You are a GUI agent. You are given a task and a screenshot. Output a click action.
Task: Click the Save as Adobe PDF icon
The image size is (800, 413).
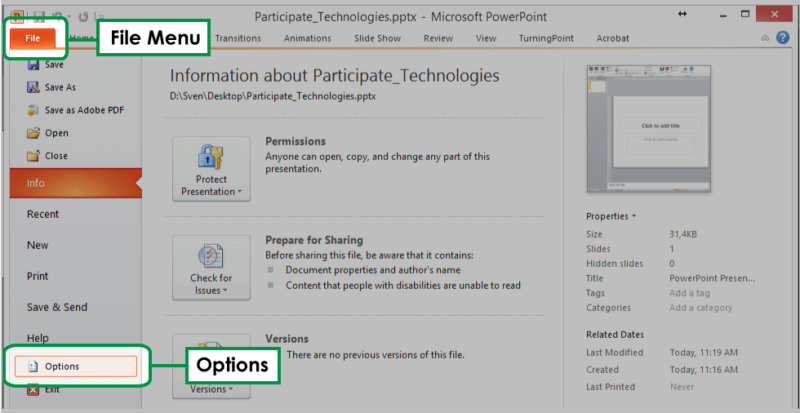click(33, 110)
